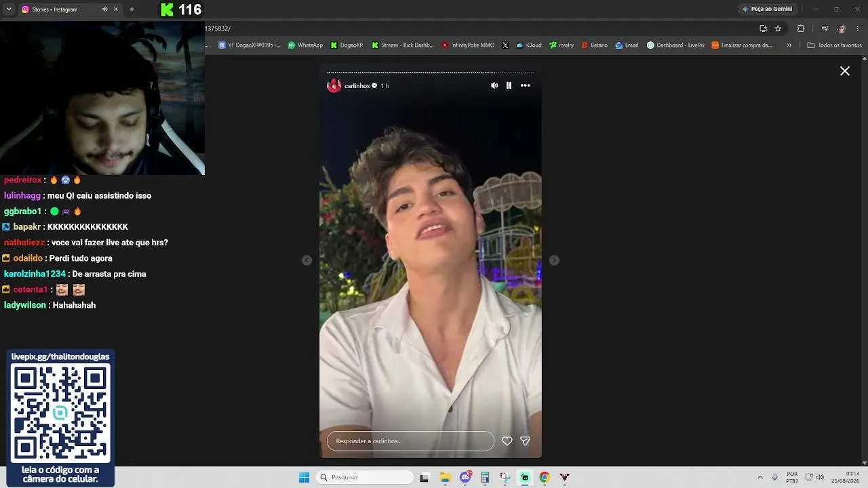
Task: Open the carlinhos username link
Action: pyautogui.click(x=357, y=86)
